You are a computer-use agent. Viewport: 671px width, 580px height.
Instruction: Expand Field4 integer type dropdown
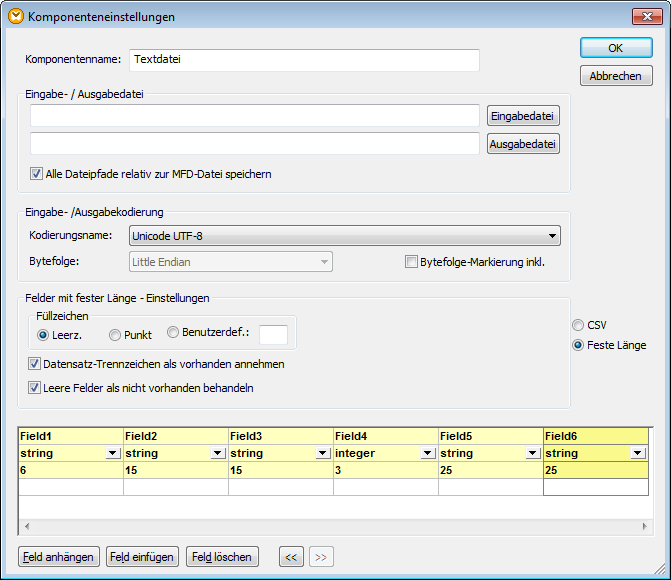coord(428,453)
